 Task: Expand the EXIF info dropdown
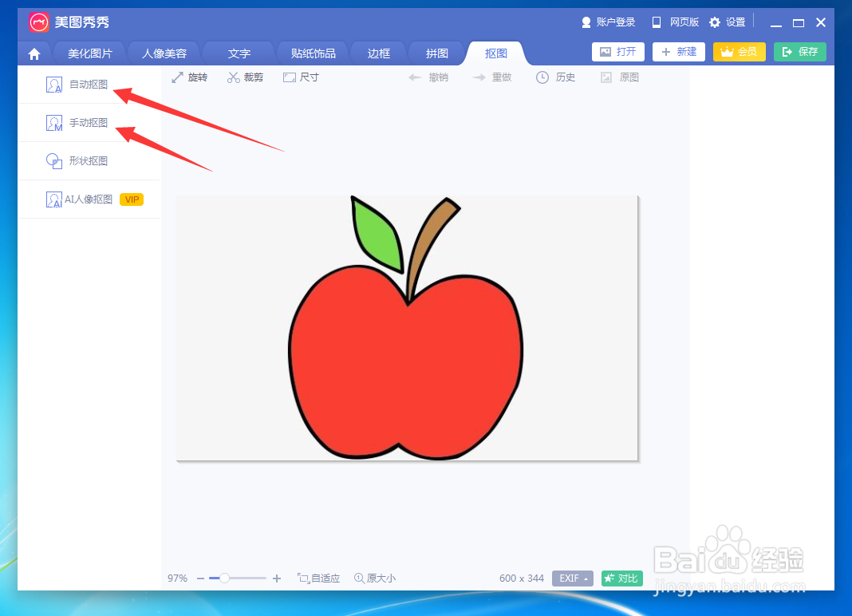573,578
